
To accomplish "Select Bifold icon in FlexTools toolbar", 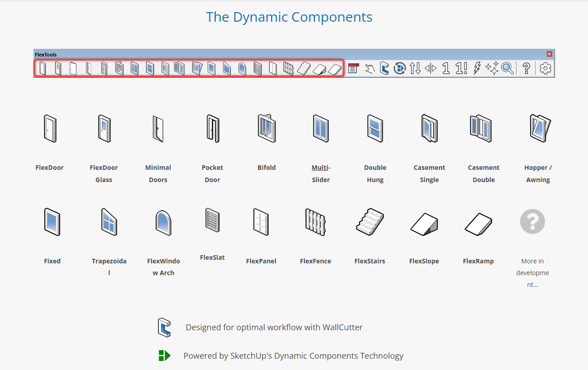I will [119, 68].
